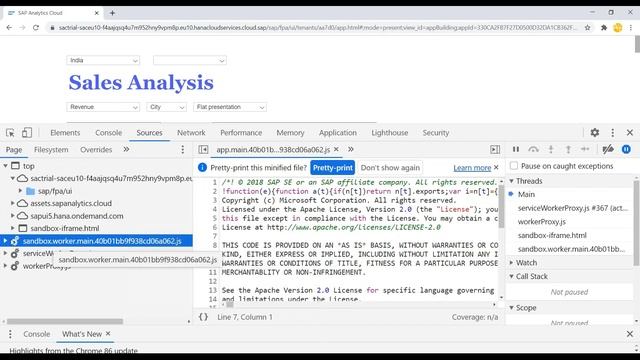
Task: Close the What's New drawer tab
Action: pyautogui.click(x=108, y=333)
